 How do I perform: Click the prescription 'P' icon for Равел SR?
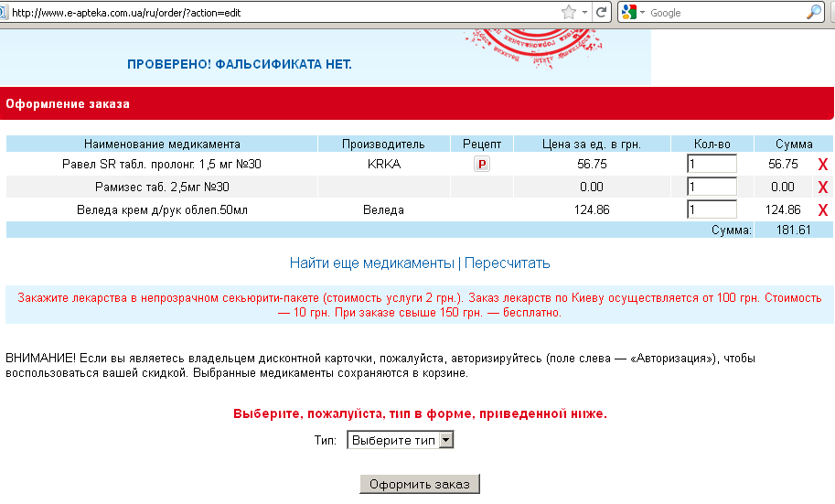pyautogui.click(x=482, y=165)
